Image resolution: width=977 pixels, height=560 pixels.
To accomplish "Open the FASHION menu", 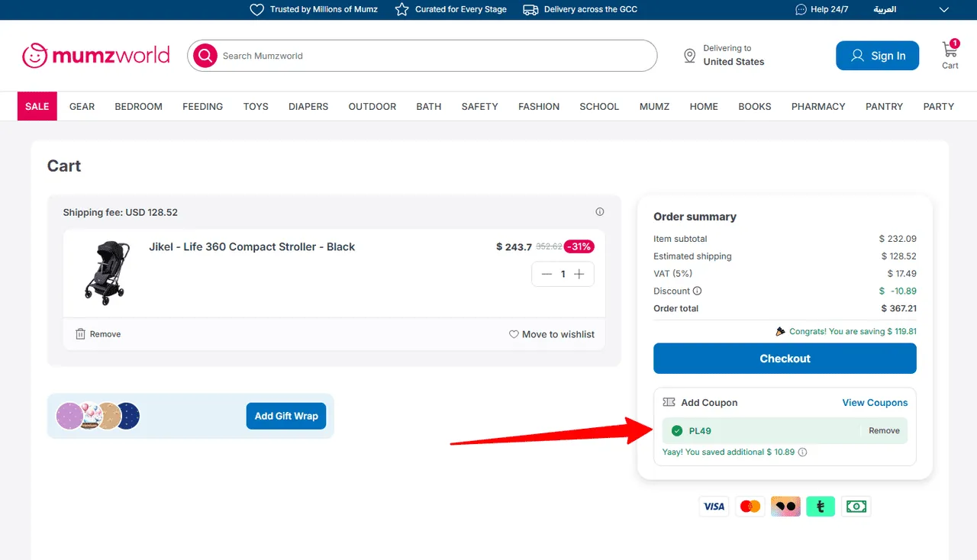I will [x=539, y=106].
